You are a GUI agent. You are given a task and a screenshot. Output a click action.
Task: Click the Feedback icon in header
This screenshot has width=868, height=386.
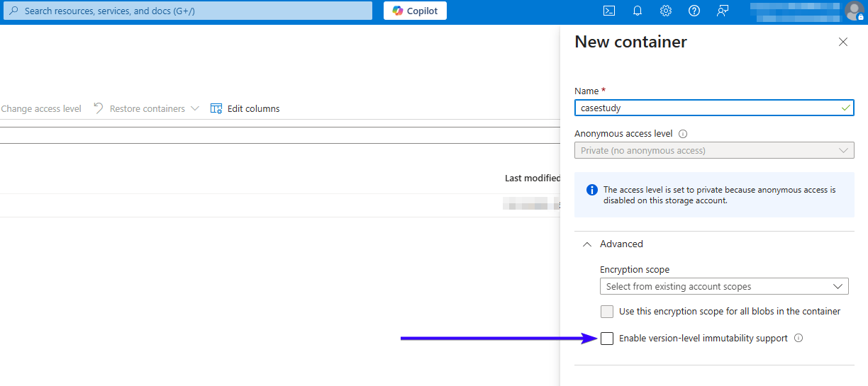point(723,11)
